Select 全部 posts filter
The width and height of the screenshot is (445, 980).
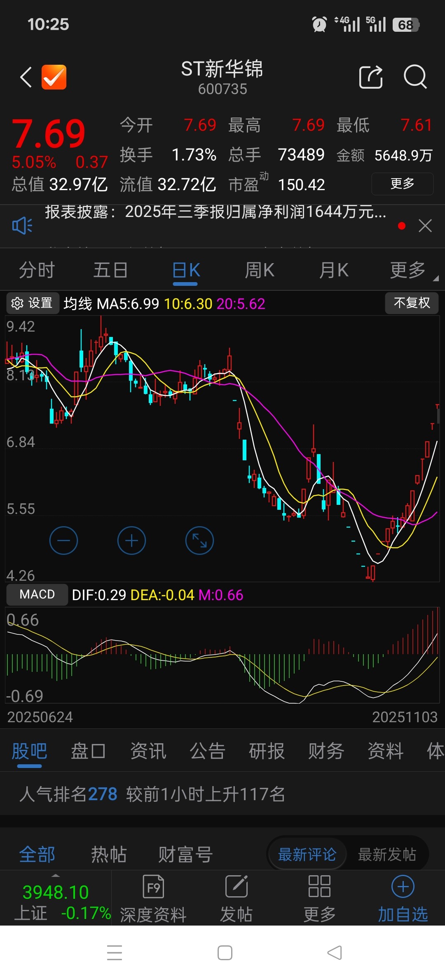point(37,854)
